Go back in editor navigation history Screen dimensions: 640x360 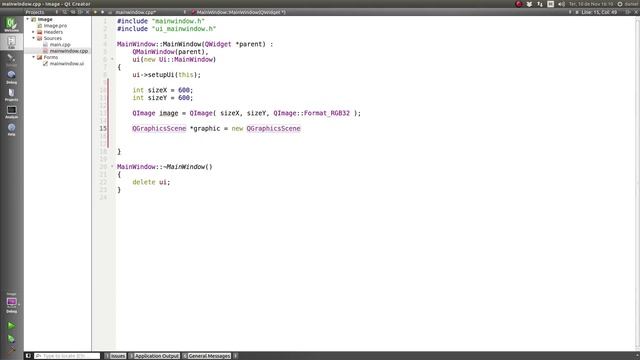[96, 12]
